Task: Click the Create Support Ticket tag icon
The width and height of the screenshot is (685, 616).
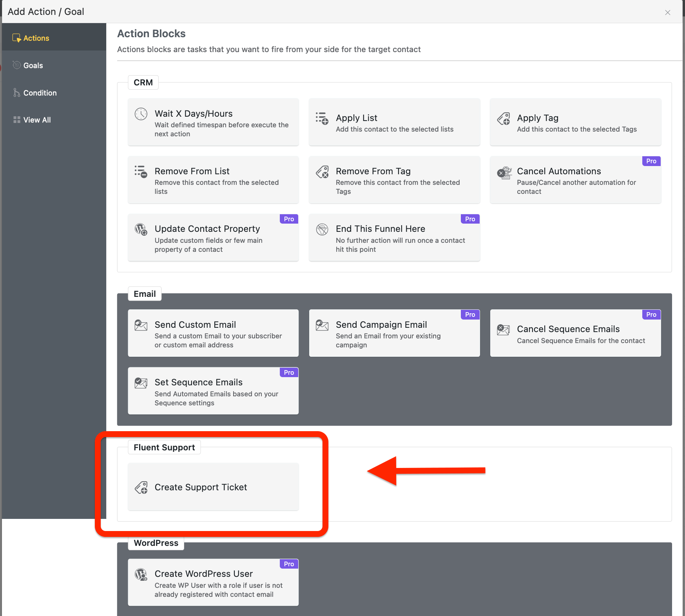Action: click(141, 488)
